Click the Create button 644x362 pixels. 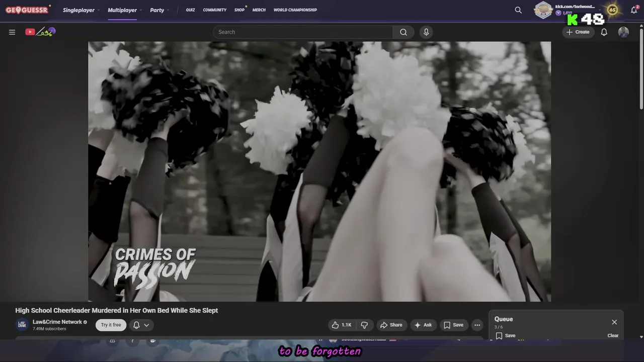[x=578, y=32]
